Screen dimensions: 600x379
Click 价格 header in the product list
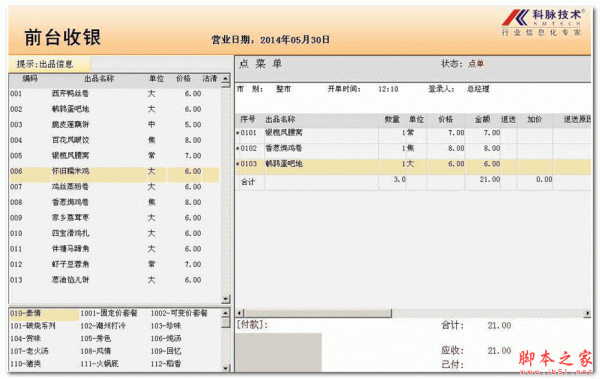pyautogui.click(x=183, y=79)
